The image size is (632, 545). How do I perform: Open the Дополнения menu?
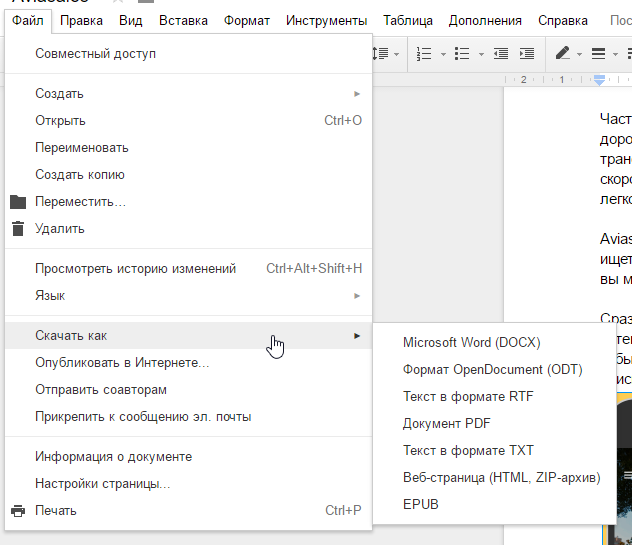[485, 20]
